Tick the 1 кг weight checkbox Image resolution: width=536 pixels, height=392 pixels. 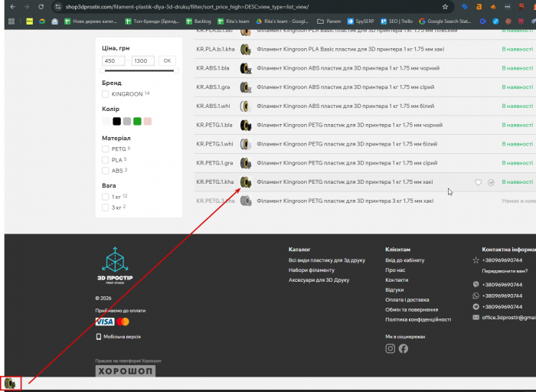106,197
